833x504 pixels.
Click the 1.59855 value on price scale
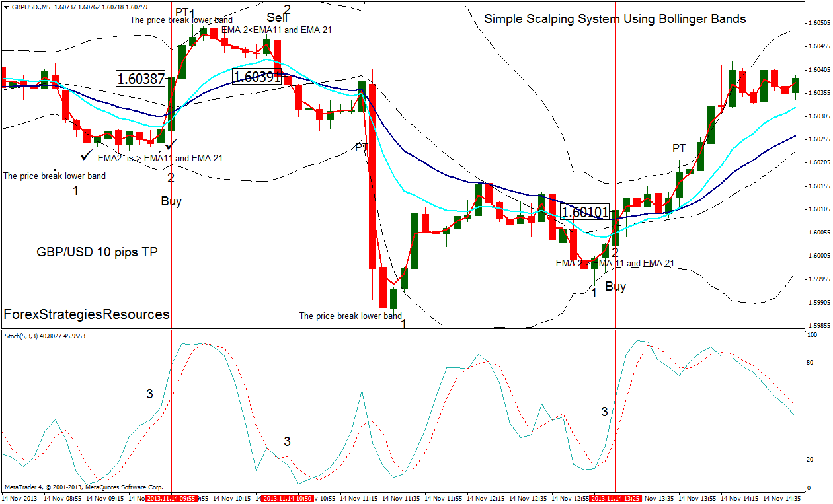pyautogui.click(x=819, y=326)
